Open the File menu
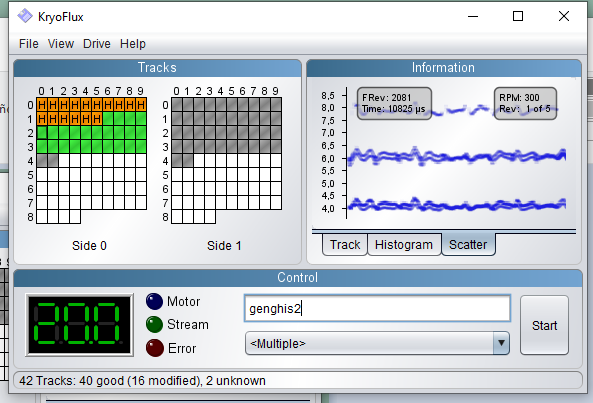The image size is (593, 403). pos(29,44)
